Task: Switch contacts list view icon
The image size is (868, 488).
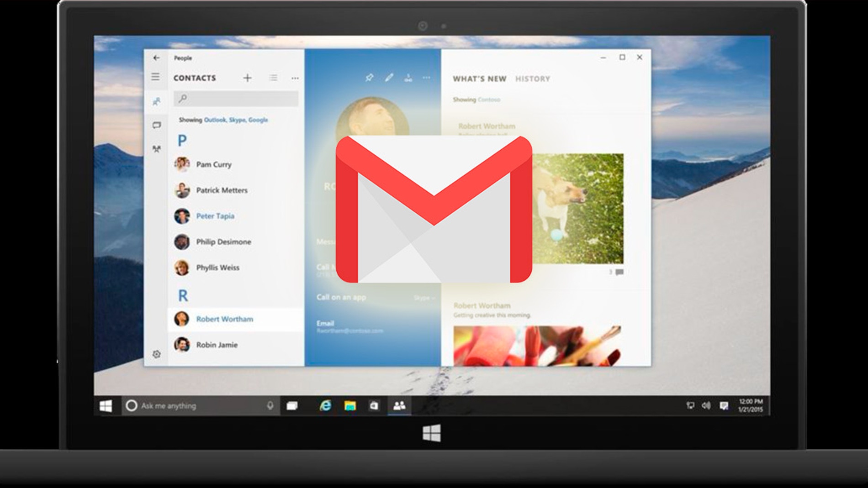Action: [x=273, y=78]
